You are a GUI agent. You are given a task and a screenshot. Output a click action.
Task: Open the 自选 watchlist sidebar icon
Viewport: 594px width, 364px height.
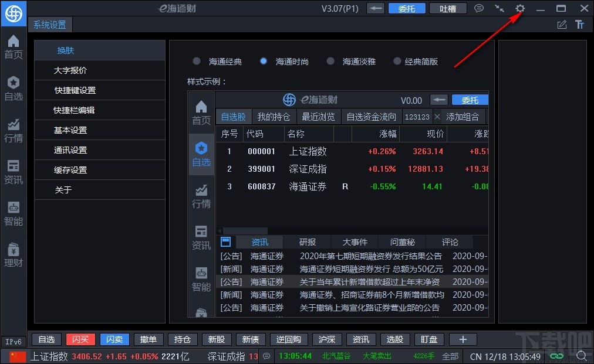pos(14,87)
